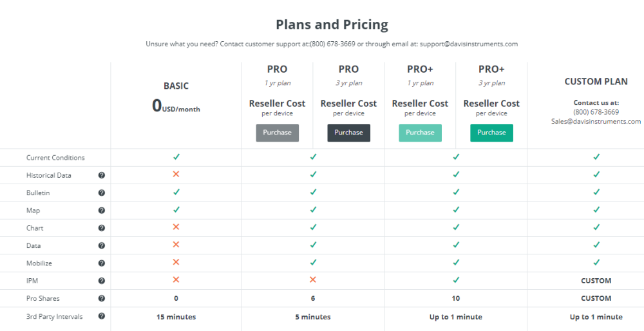Click the help icon next to Bulletin
This screenshot has height=331, width=644.
tap(102, 193)
